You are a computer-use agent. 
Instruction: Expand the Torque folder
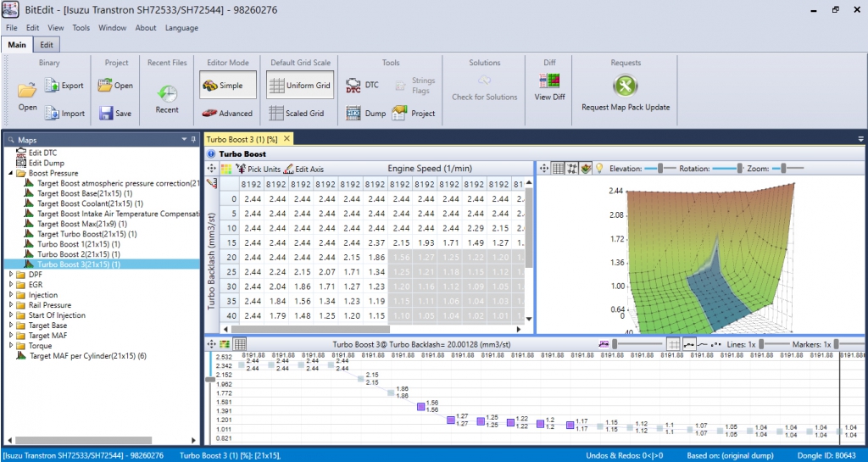click(12, 345)
